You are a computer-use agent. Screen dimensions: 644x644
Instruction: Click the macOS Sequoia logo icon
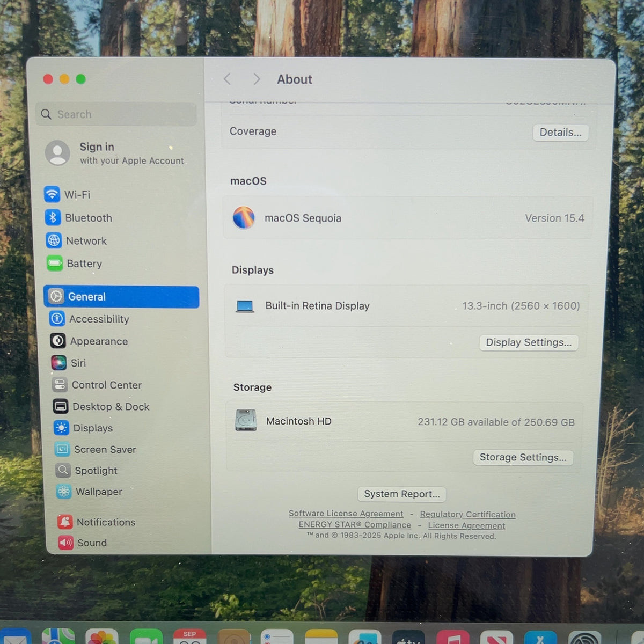click(x=243, y=217)
